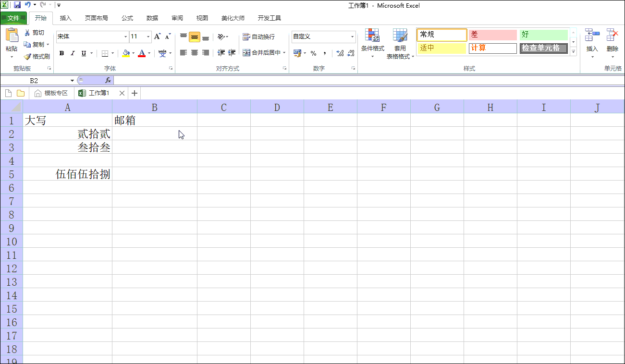Screen dimensions: 625x364
Task: Toggle middle vertical alignment
Action: [x=195, y=37]
